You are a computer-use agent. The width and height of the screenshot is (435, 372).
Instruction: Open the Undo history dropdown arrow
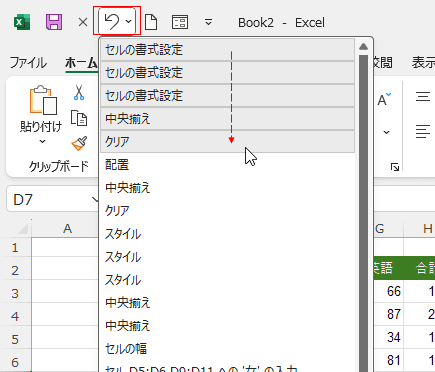click(129, 22)
